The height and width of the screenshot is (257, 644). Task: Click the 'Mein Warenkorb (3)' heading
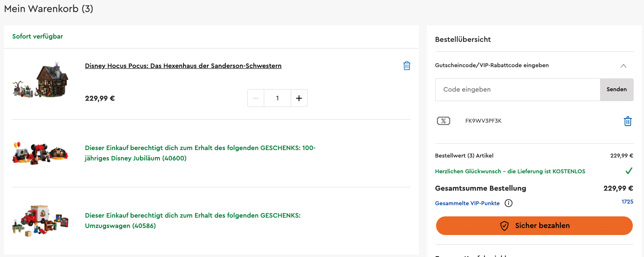pyautogui.click(x=48, y=9)
